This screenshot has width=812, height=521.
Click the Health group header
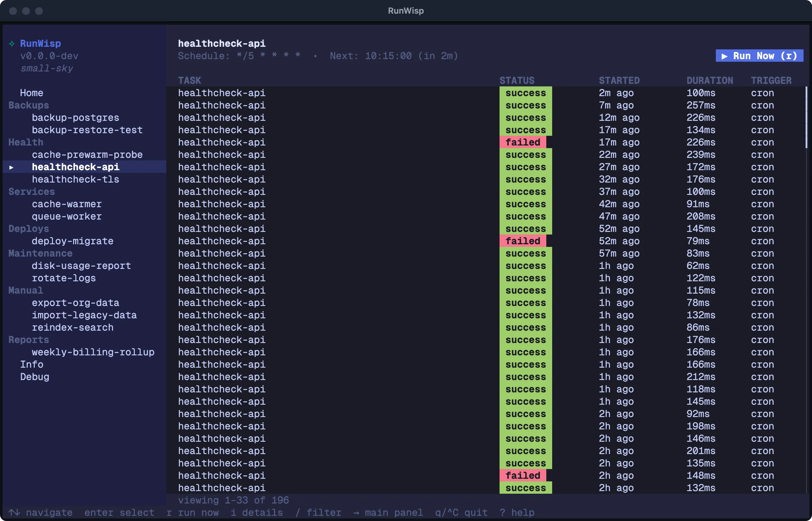tap(26, 142)
